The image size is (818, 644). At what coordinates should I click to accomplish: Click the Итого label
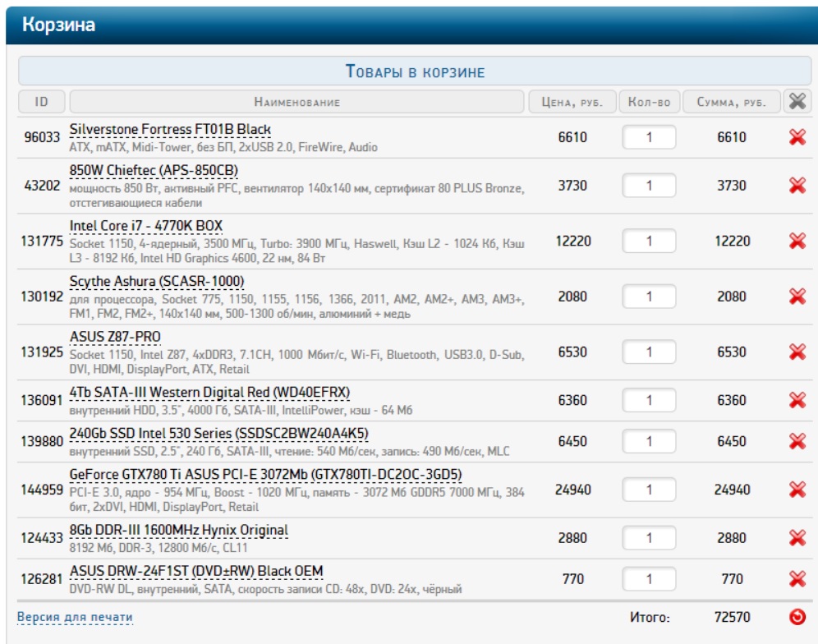coord(650,618)
